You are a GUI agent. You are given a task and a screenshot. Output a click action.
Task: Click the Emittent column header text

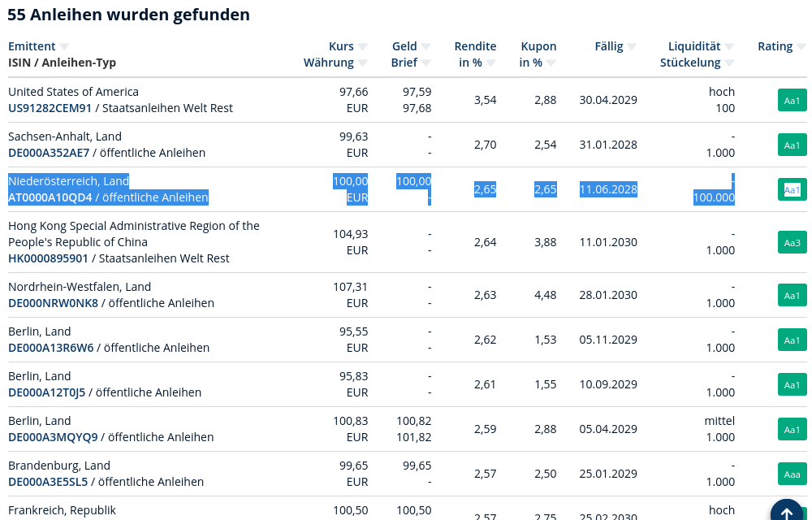pyautogui.click(x=32, y=46)
